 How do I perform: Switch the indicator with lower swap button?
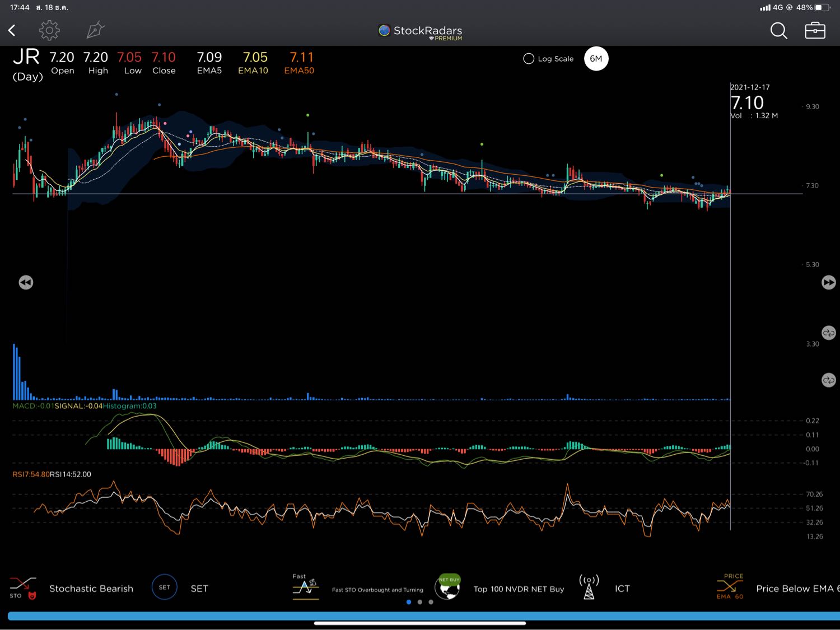828,380
